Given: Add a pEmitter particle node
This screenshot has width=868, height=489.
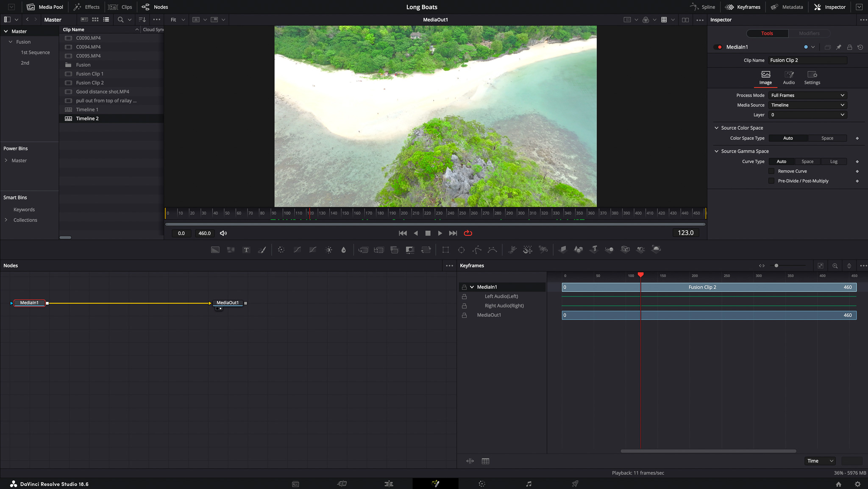Looking at the screenshot, I should tap(512, 250).
